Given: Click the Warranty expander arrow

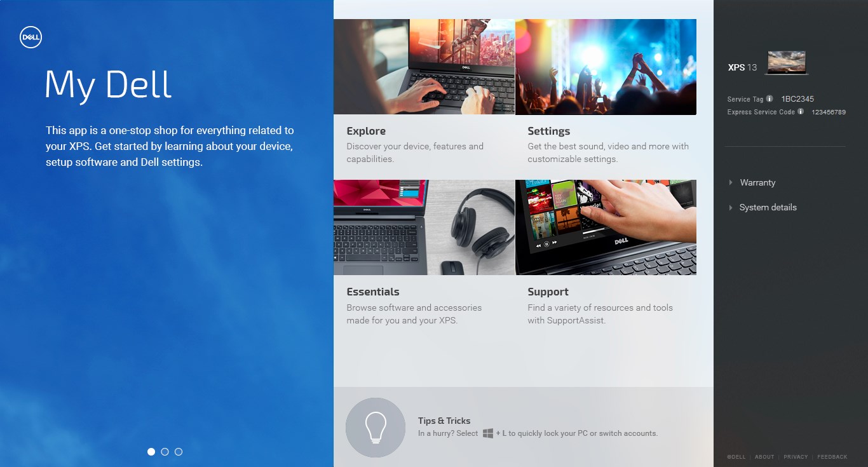Looking at the screenshot, I should [x=731, y=182].
